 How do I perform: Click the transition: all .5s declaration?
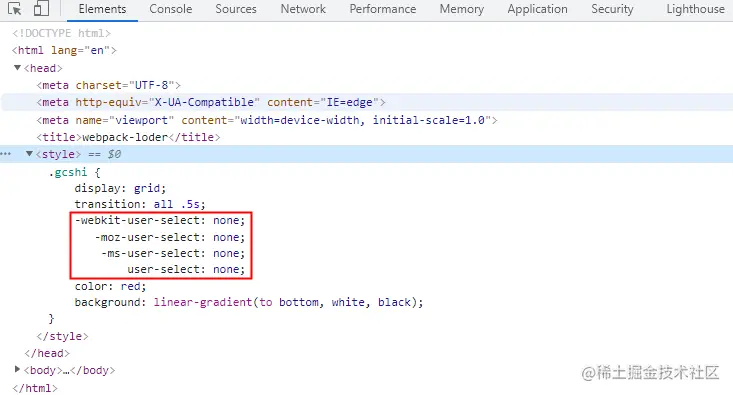(140, 204)
